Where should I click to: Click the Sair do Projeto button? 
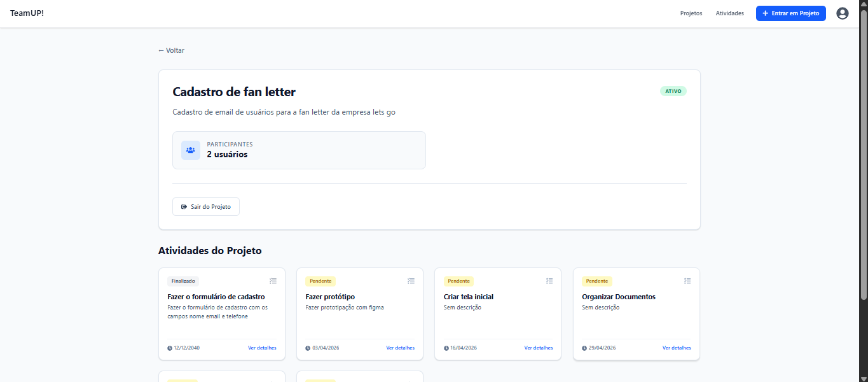pyautogui.click(x=206, y=207)
